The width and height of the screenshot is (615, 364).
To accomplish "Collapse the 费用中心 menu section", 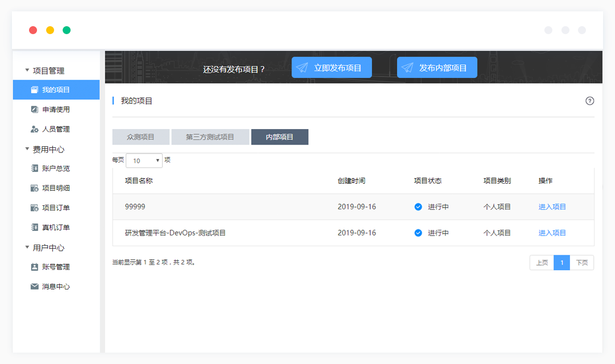I will pos(27,149).
